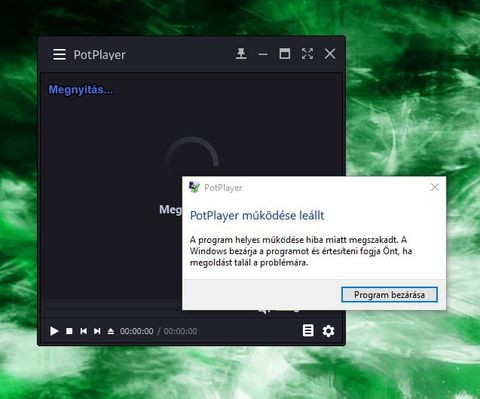Start playback with the play button
Image resolution: width=480 pixels, height=399 pixels.
click(x=54, y=331)
